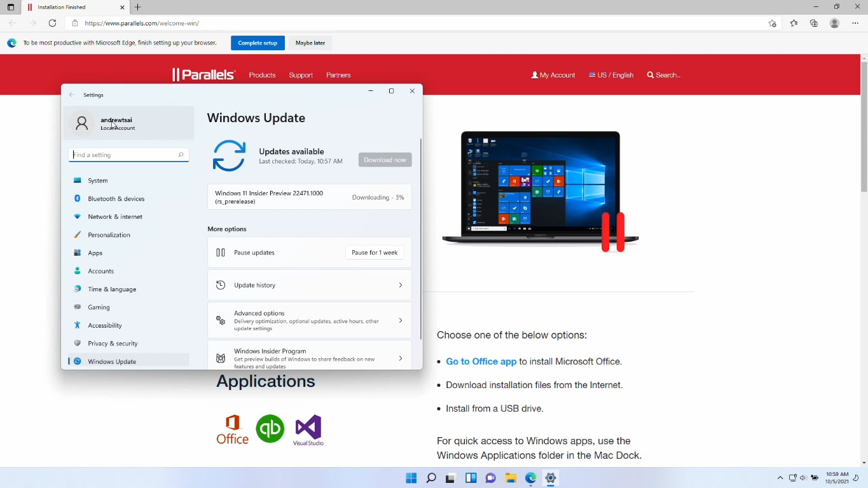Open My Account on Parallels site
Viewport: 868px width, 488px height.
click(x=553, y=75)
